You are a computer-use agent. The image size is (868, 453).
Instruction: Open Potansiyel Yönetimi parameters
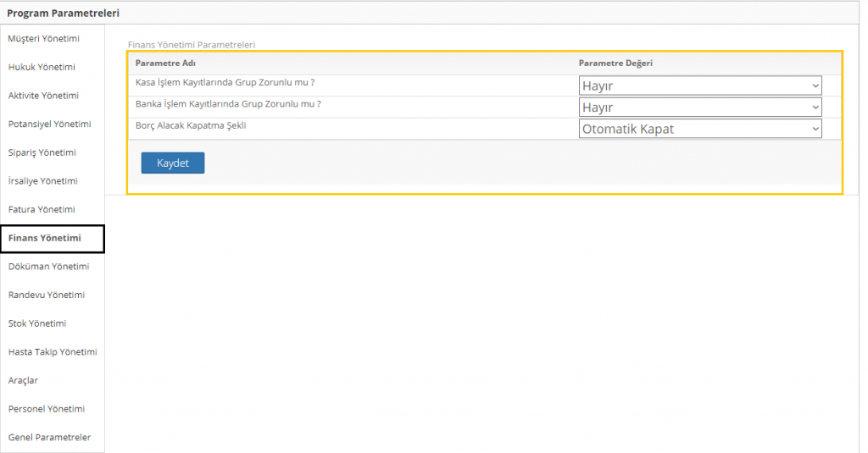(49, 124)
